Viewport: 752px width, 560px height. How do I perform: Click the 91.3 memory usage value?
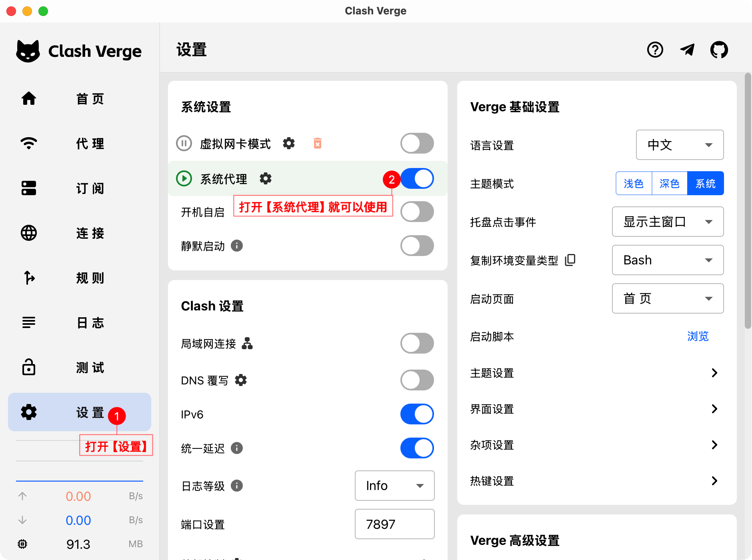click(78, 544)
